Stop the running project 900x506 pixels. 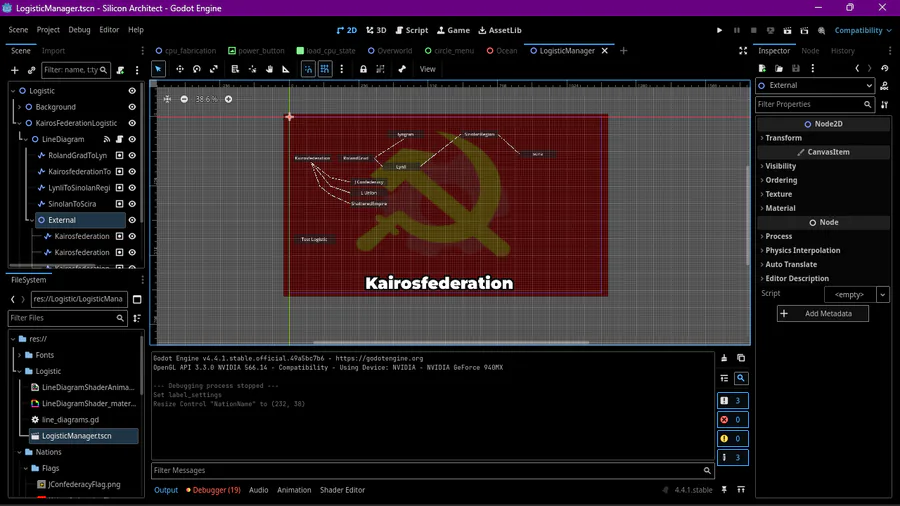point(754,30)
